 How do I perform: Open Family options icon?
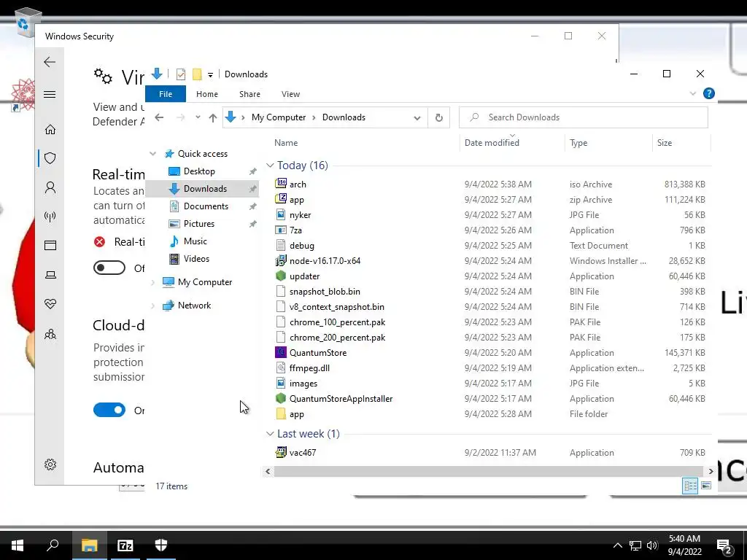pyautogui.click(x=50, y=334)
